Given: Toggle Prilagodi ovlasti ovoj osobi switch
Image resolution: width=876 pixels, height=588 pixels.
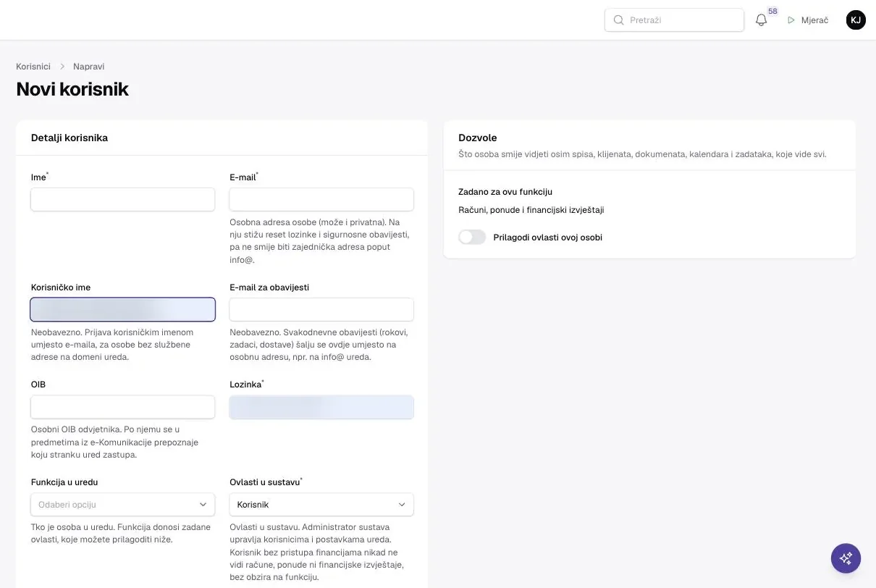Looking at the screenshot, I should (472, 237).
